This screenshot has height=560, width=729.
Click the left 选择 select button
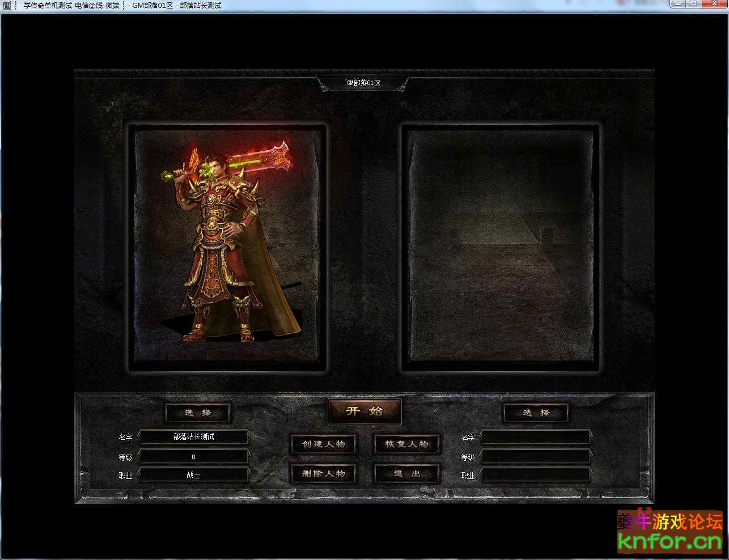pos(198,413)
